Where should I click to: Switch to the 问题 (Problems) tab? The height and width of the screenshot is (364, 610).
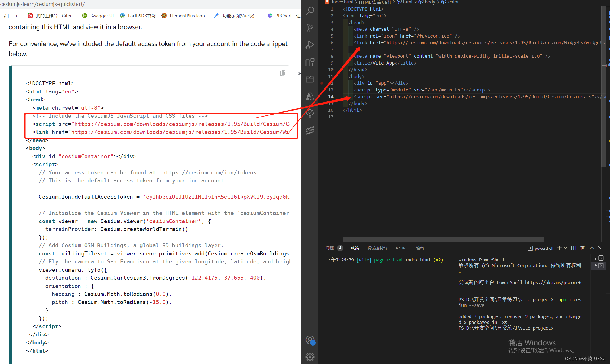coord(330,248)
